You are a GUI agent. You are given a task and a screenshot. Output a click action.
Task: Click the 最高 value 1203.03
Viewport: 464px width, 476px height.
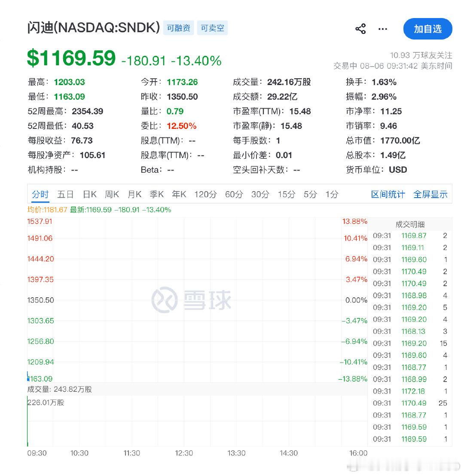tap(69, 82)
